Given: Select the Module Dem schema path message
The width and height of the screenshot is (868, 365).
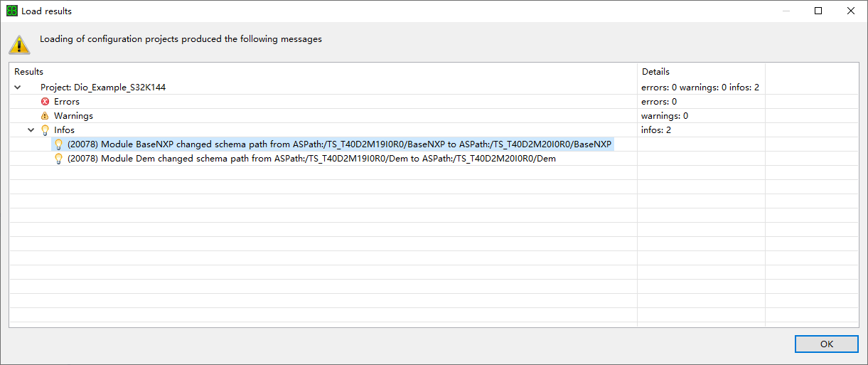Looking at the screenshot, I should pyautogui.click(x=311, y=159).
